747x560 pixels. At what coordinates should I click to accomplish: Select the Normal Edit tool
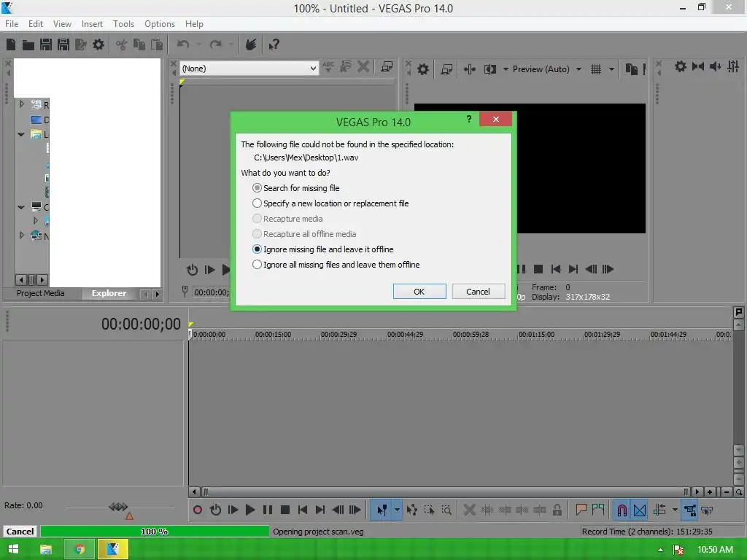(x=382, y=510)
